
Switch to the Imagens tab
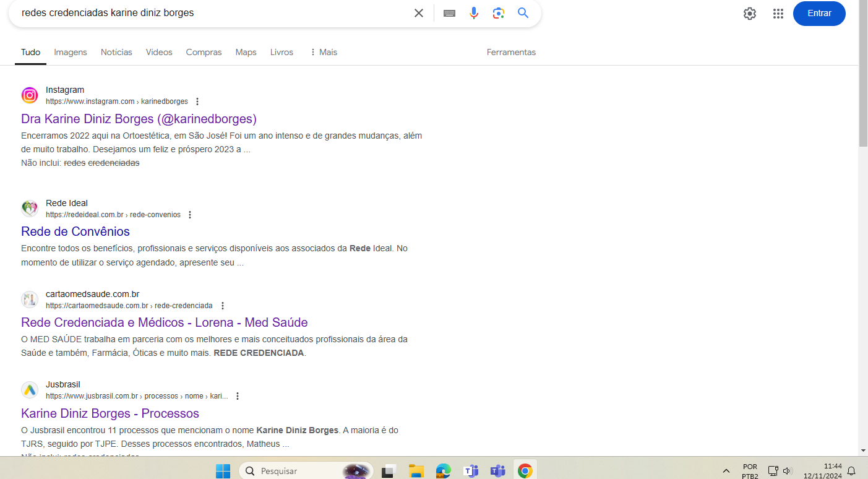click(71, 52)
